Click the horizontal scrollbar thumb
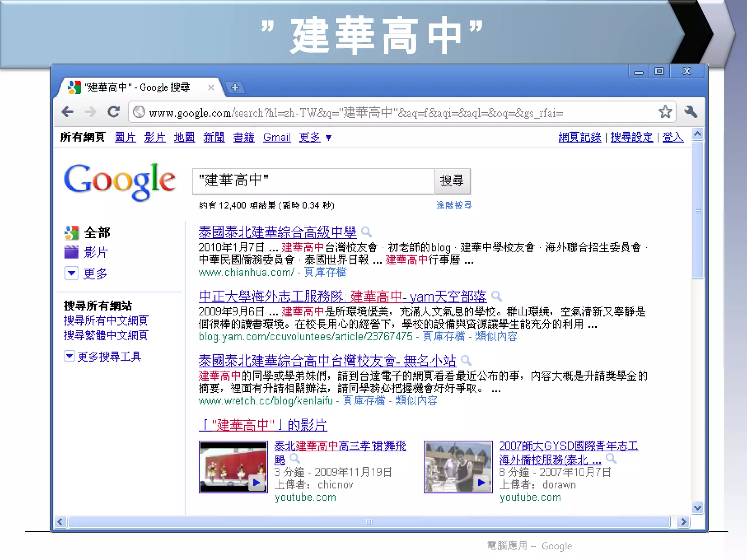 pos(369,522)
